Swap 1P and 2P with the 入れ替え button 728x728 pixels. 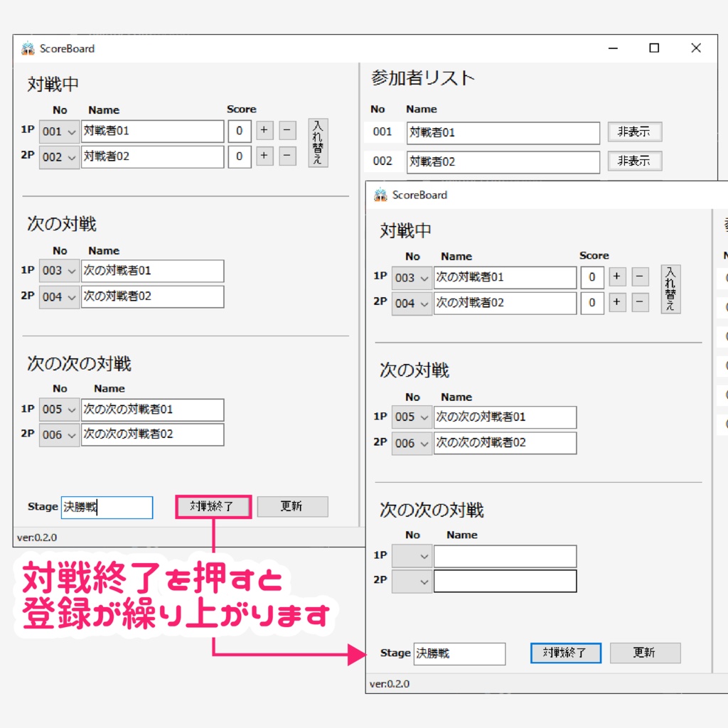click(317, 144)
